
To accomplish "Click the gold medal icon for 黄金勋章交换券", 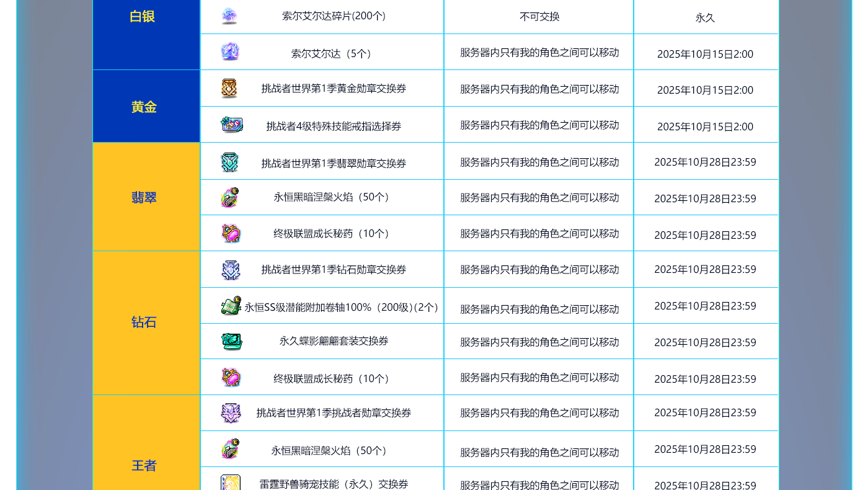I will [x=229, y=88].
